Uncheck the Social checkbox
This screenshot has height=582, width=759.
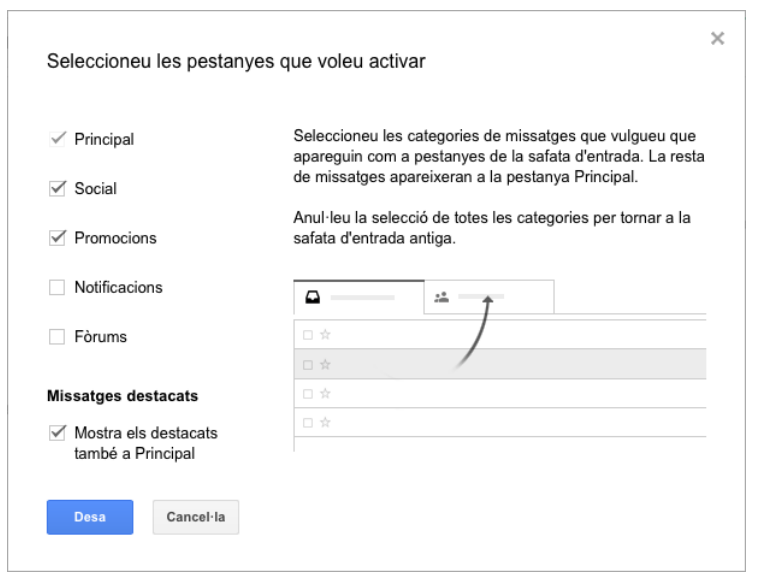(x=57, y=188)
